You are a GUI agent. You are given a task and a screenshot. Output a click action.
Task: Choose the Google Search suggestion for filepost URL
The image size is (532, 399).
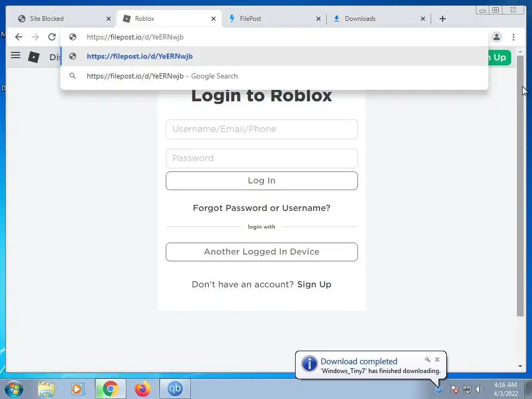(274, 76)
